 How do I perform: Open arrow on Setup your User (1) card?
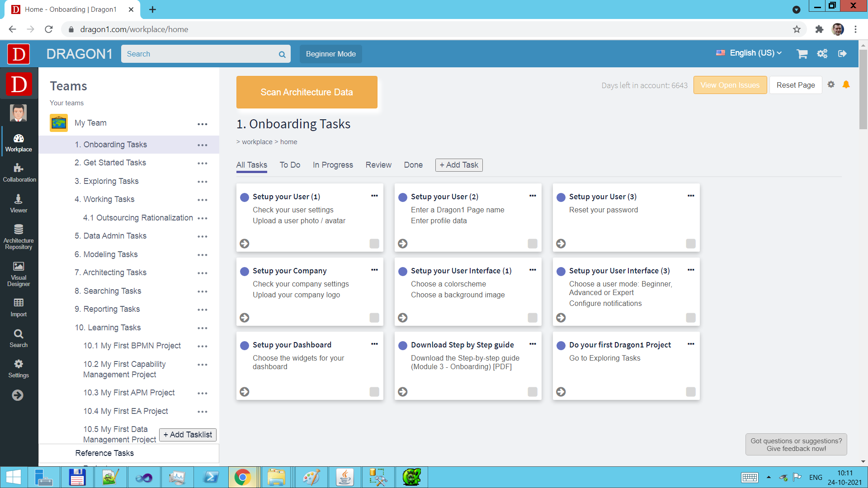coord(245,244)
